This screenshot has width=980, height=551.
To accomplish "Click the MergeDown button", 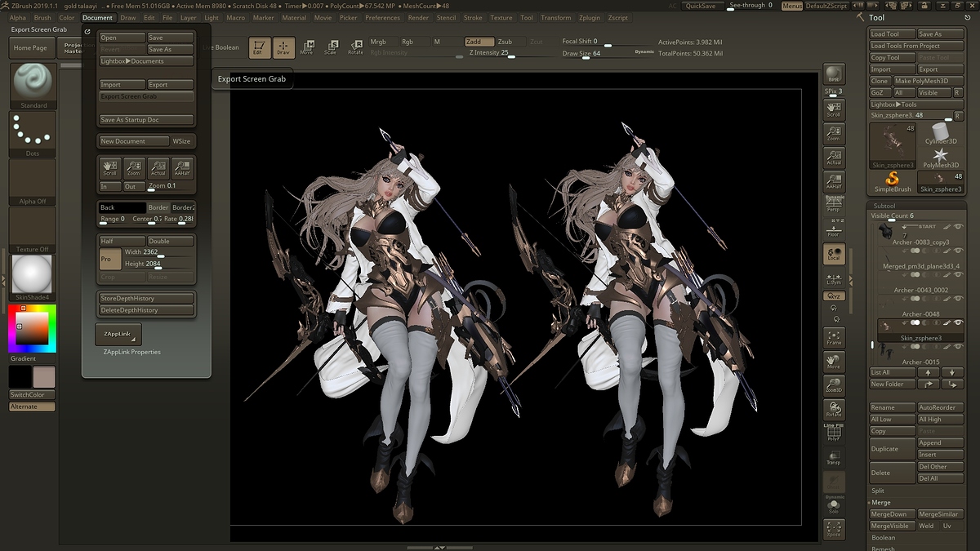I will point(892,514).
